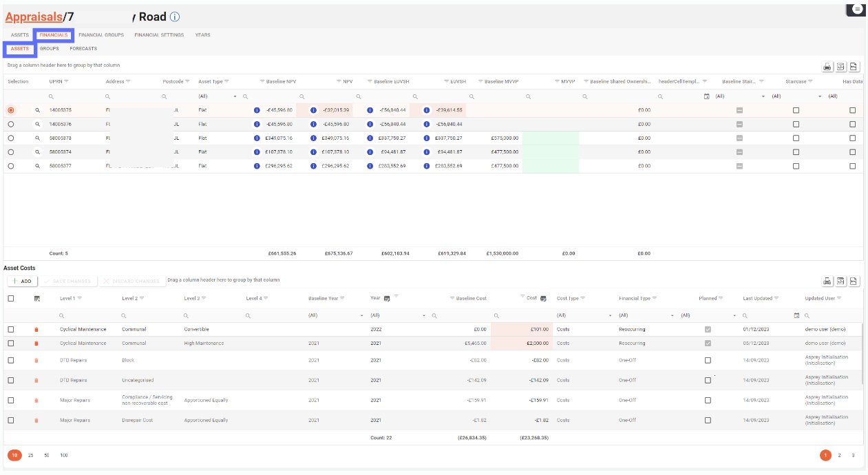Click the Baseline Cost column search field
Image resolution: width=868 pixels, height=475 pixels.
click(x=460, y=315)
